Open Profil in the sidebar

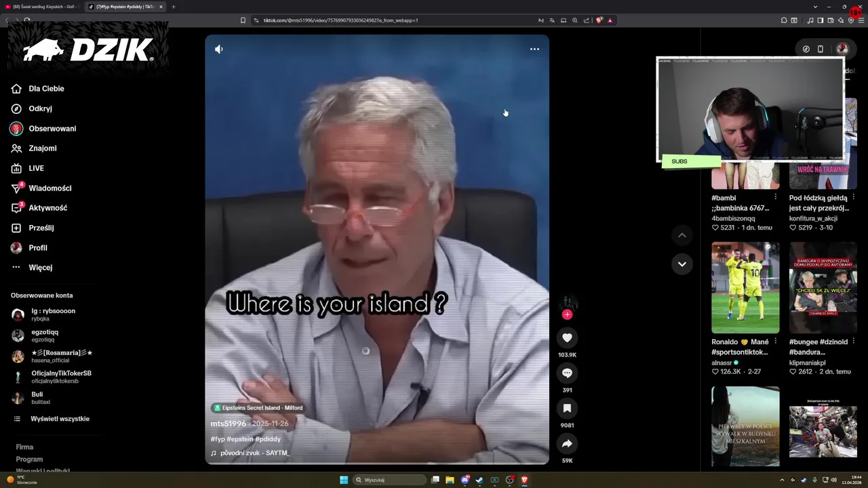click(x=37, y=248)
